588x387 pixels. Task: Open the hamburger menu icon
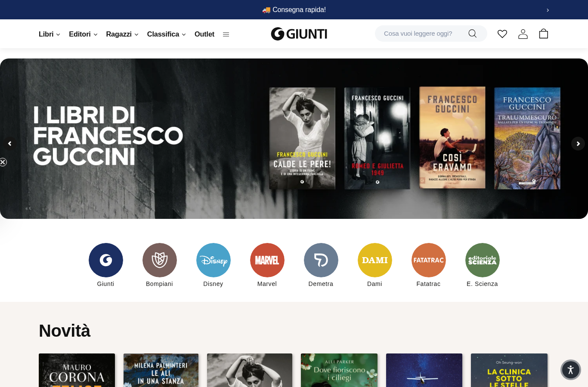click(x=226, y=34)
